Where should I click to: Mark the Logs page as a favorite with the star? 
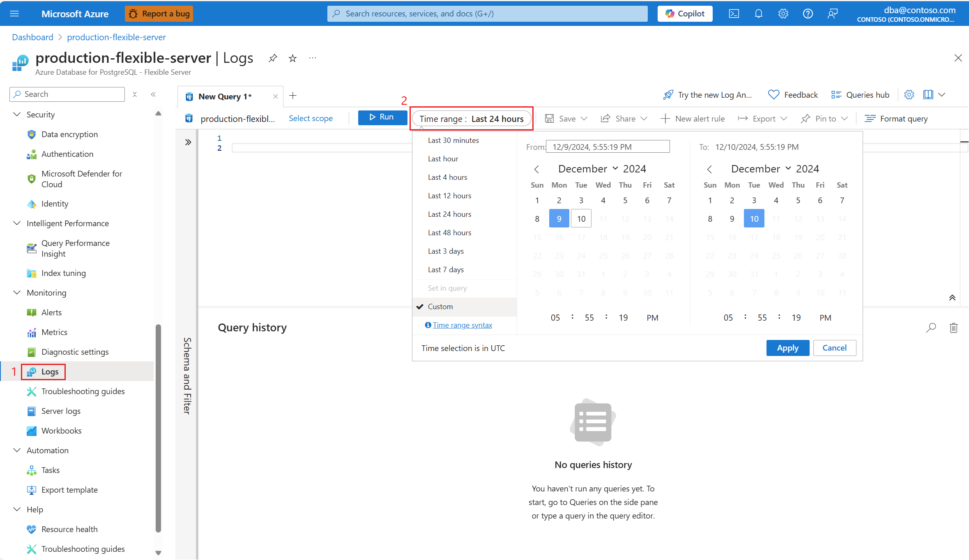point(292,58)
